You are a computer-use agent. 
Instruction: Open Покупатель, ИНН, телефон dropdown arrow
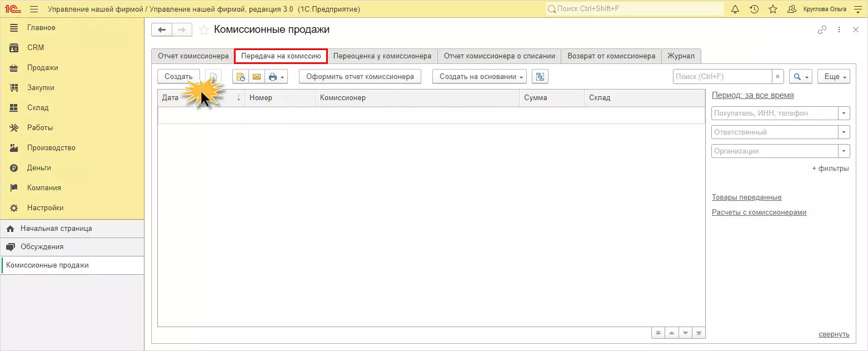click(845, 113)
